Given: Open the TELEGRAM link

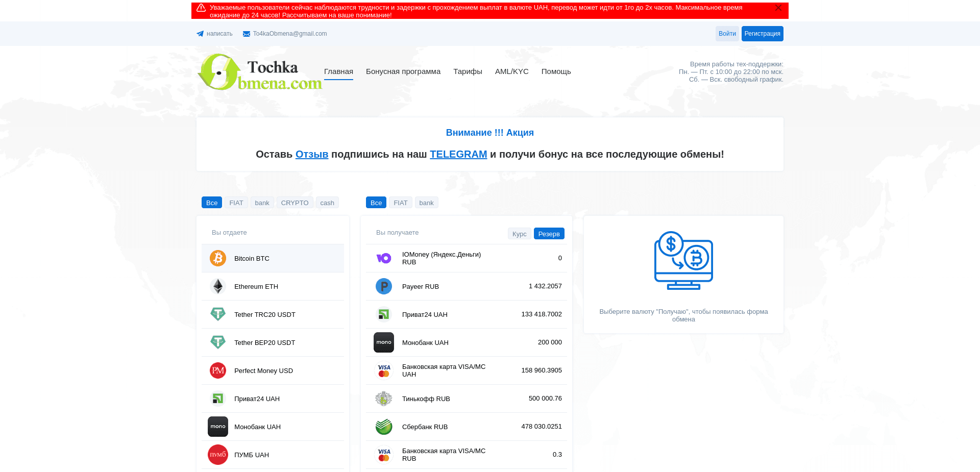Looking at the screenshot, I should (x=458, y=154).
